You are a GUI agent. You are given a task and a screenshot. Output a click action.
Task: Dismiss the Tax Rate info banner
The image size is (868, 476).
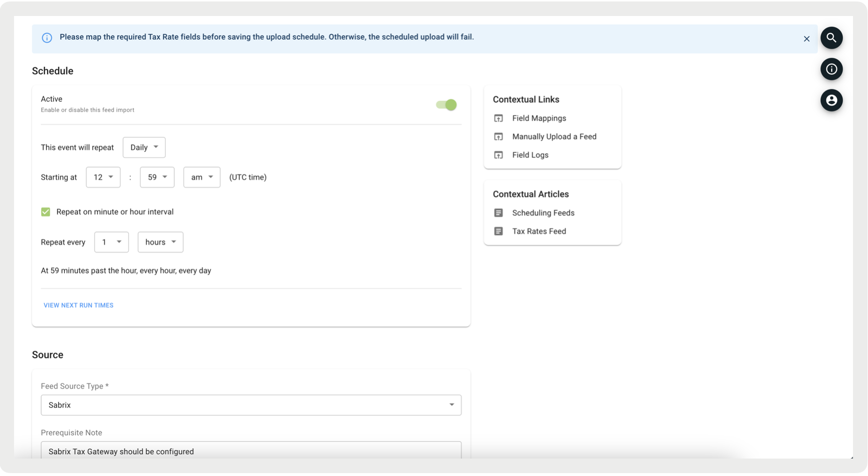pos(806,39)
